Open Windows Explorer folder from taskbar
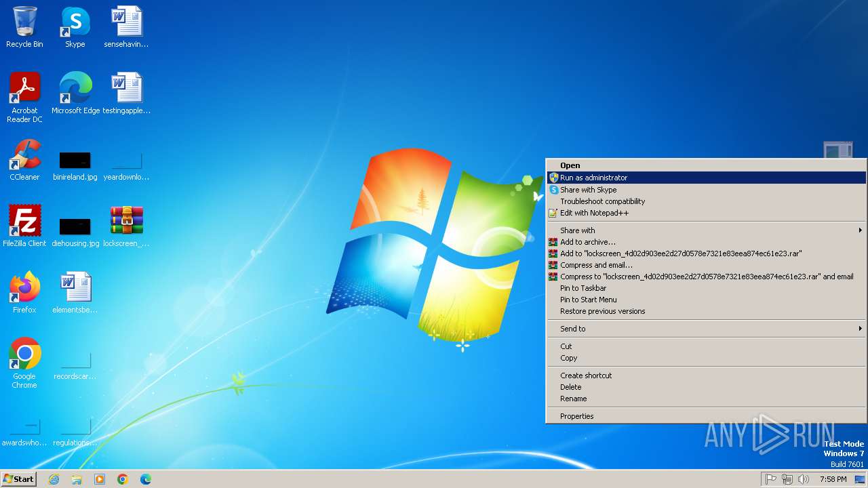 pyautogui.click(x=77, y=479)
